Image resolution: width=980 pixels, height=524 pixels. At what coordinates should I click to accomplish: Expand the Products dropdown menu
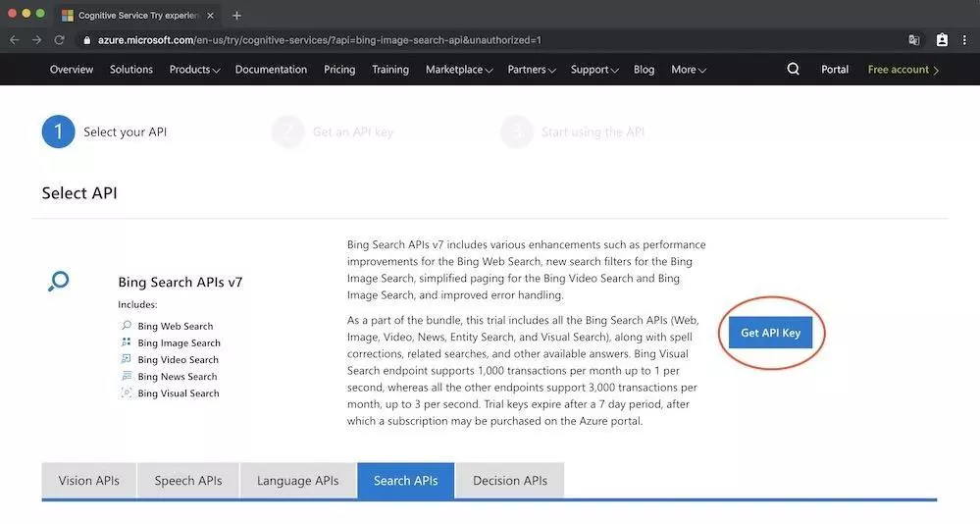194,70
